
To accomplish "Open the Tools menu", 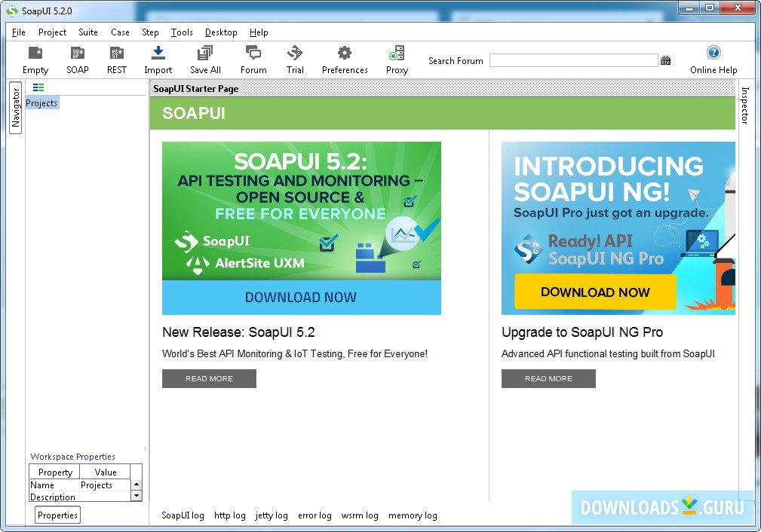I will pyautogui.click(x=182, y=32).
